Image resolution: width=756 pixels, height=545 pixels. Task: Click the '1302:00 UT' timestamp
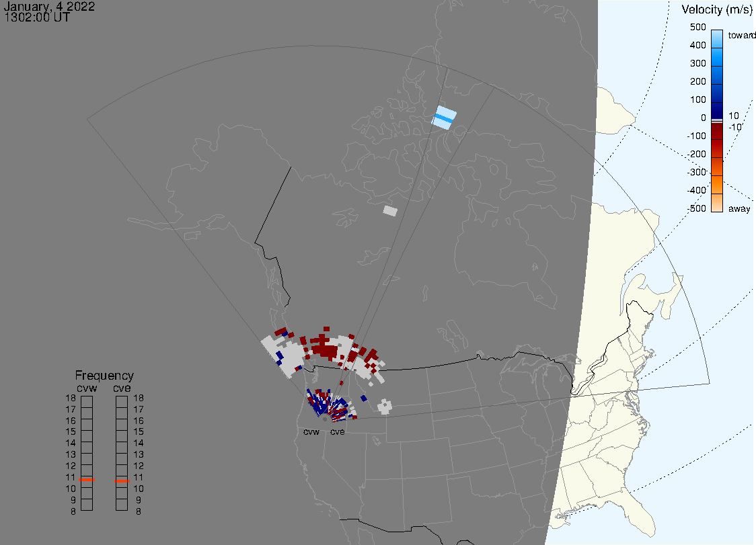coord(37,17)
